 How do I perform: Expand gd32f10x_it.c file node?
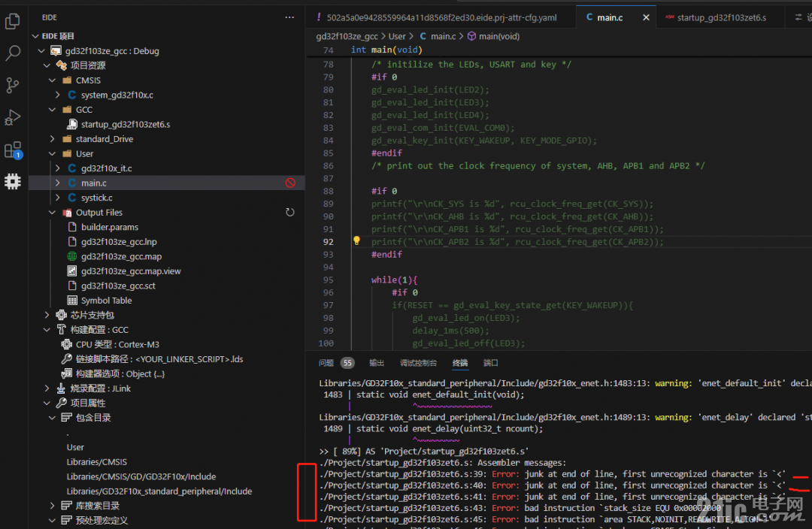[x=57, y=168]
